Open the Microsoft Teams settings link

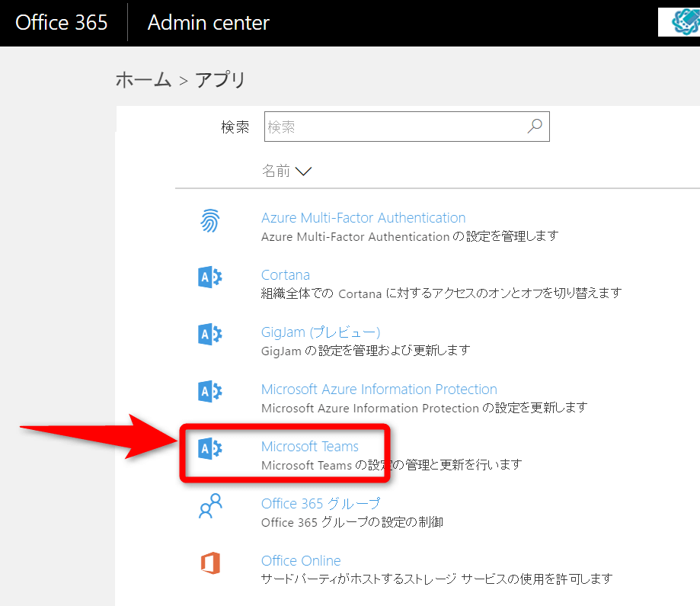pyautogui.click(x=310, y=447)
